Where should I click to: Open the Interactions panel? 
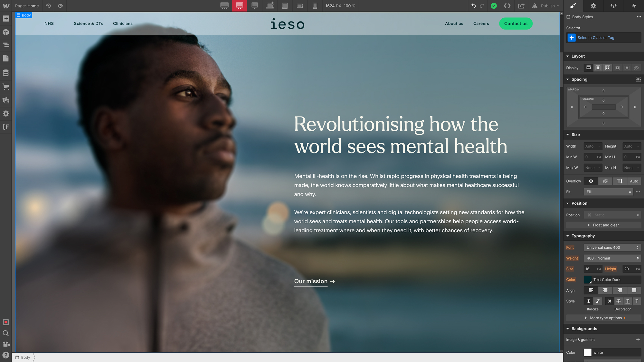613,6
